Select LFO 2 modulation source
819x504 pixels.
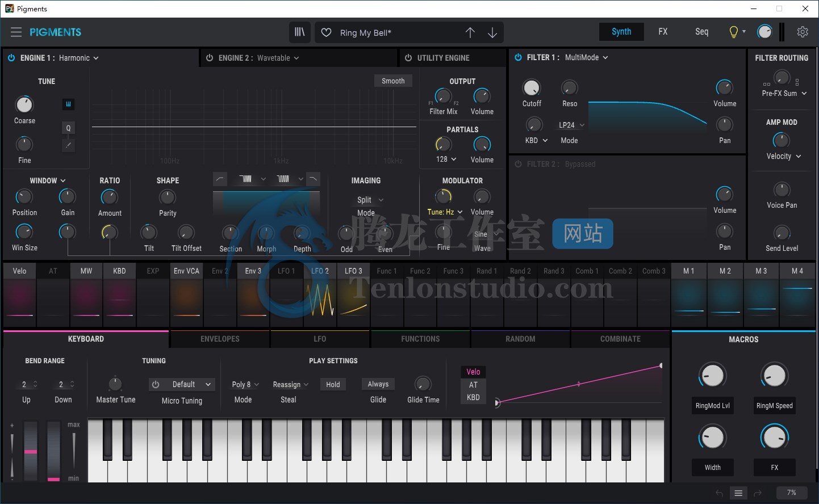(x=320, y=295)
